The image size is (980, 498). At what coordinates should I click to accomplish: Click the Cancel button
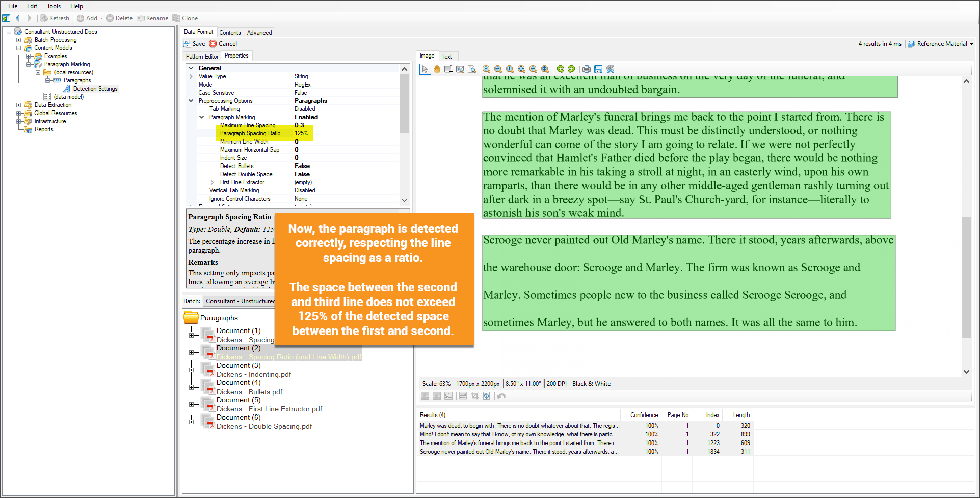223,44
